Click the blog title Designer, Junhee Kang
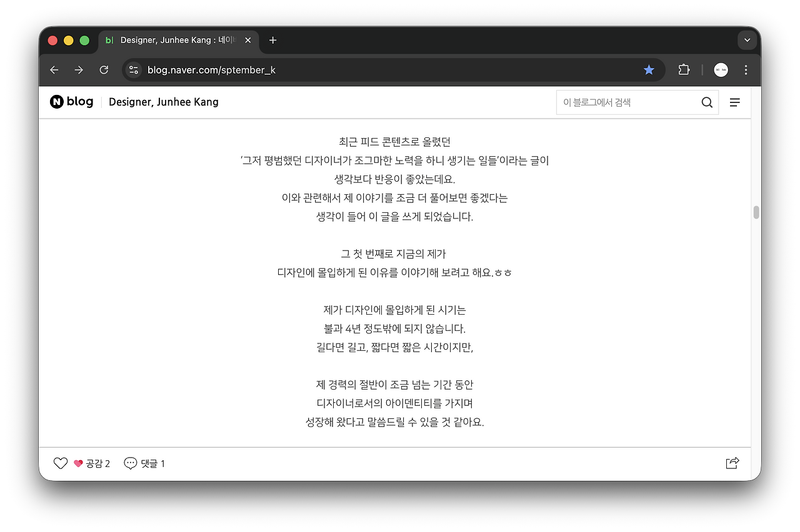800x532 pixels. pyautogui.click(x=163, y=102)
